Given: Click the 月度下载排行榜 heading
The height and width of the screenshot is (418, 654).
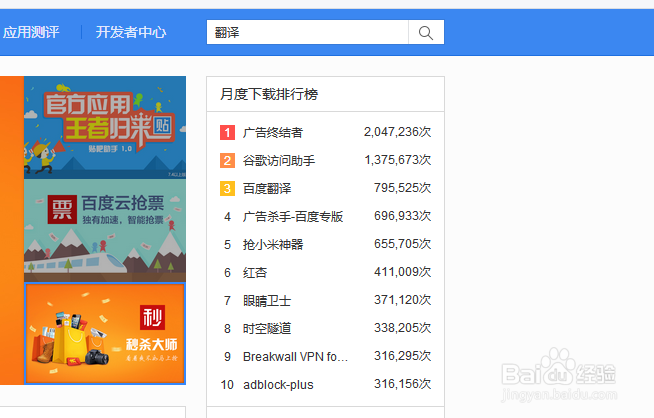Looking at the screenshot, I should (x=269, y=94).
